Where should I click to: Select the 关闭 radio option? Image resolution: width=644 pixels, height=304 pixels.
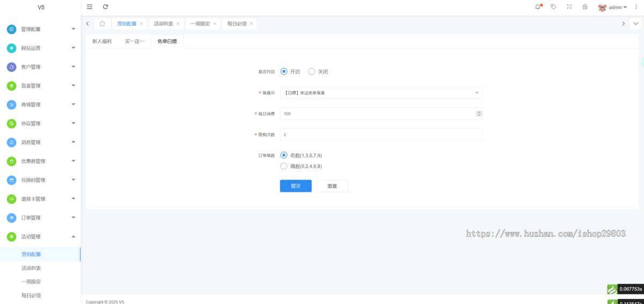(x=318, y=71)
